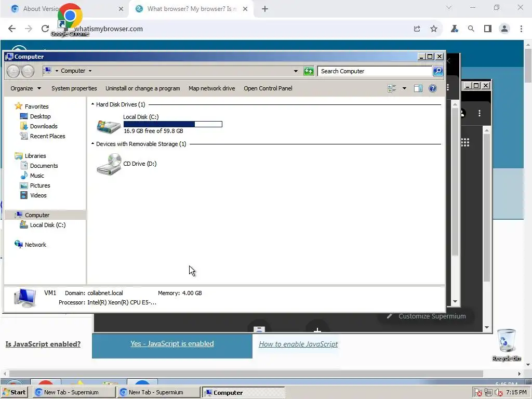Open the Chrome profile avatar
Screen dimensions: 532x399
coord(504,29)
